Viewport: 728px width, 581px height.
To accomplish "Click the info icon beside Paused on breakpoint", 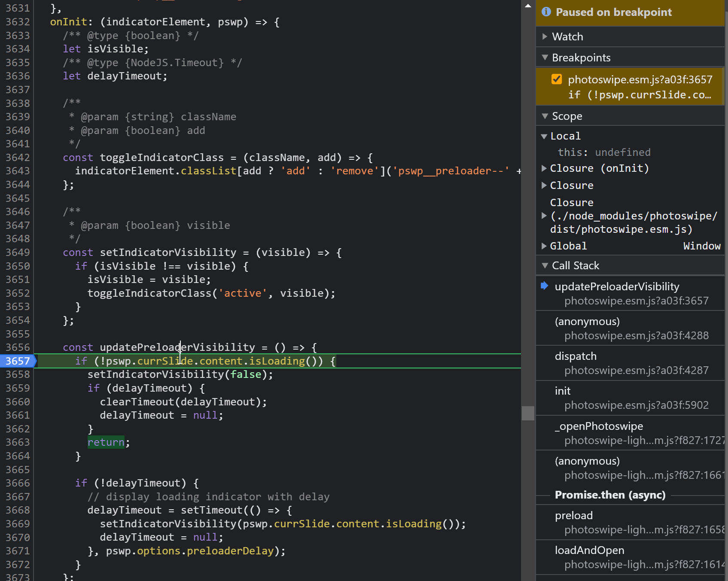I will [x=546, y=12].
